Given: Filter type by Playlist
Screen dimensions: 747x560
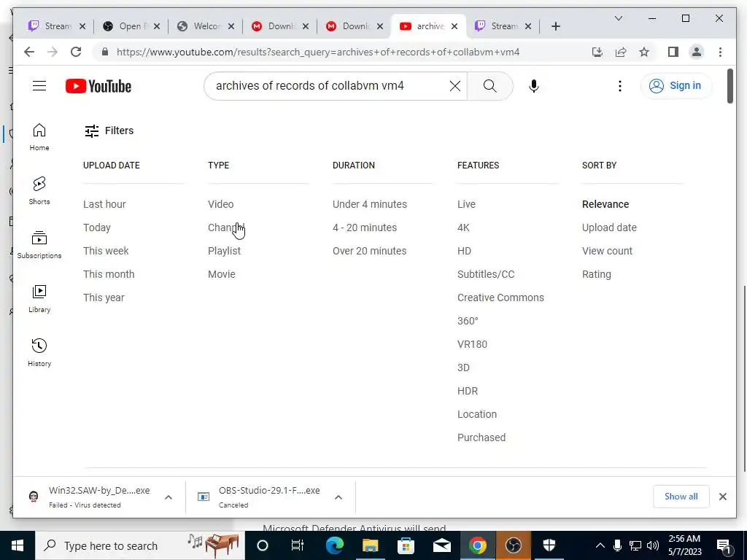Looking at the screenshot, I should coord(224,251).
